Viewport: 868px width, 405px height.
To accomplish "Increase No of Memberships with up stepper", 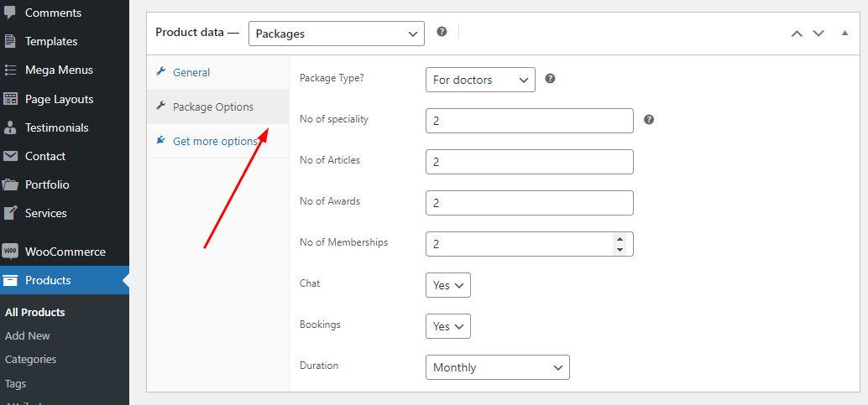I will point(620,238).
